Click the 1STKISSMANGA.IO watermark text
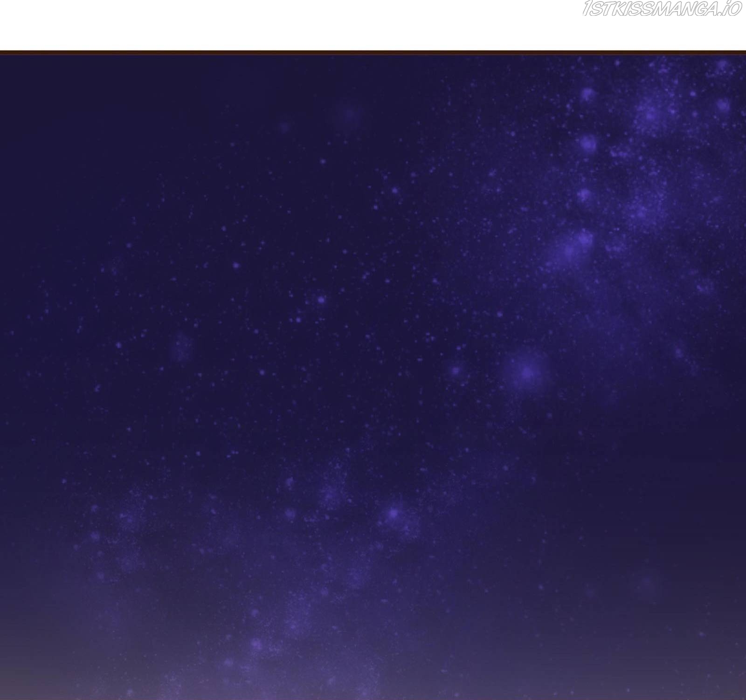The image size is (746, 700). (x=662, y=9)
